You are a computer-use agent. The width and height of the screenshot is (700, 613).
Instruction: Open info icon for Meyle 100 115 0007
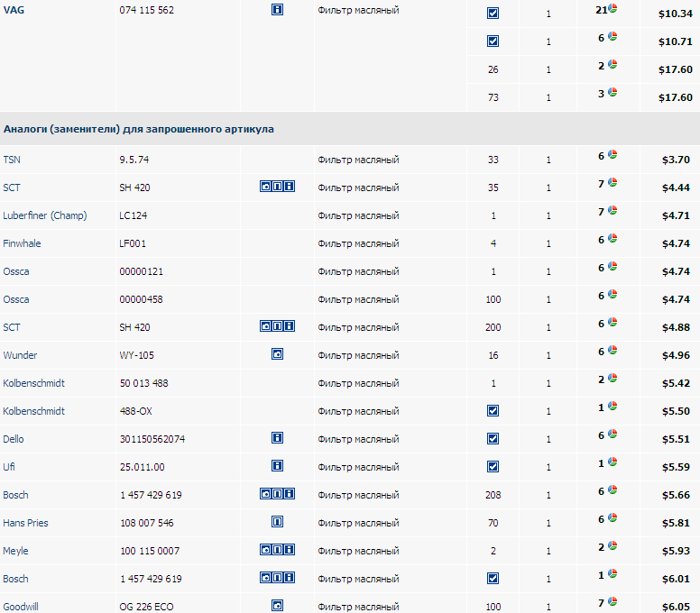click(x=289, y=550)
